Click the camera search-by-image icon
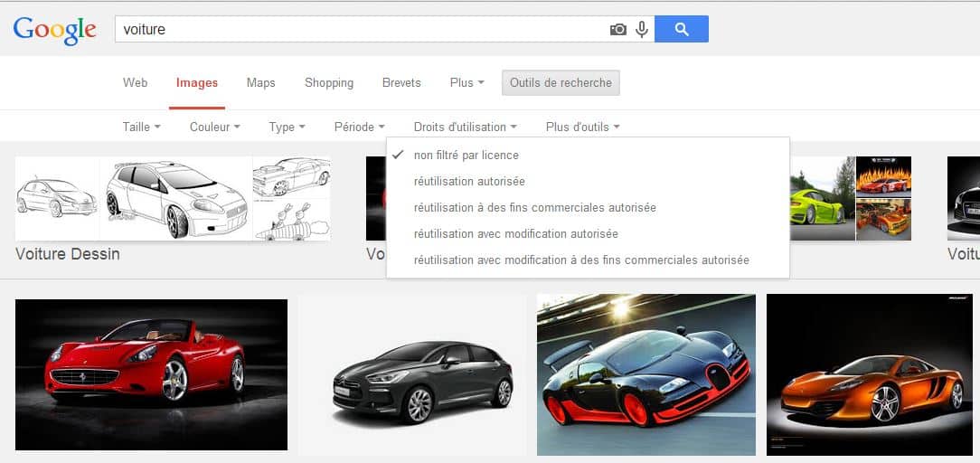This screenshot has width=980, height=463. (x=617, y=29)
